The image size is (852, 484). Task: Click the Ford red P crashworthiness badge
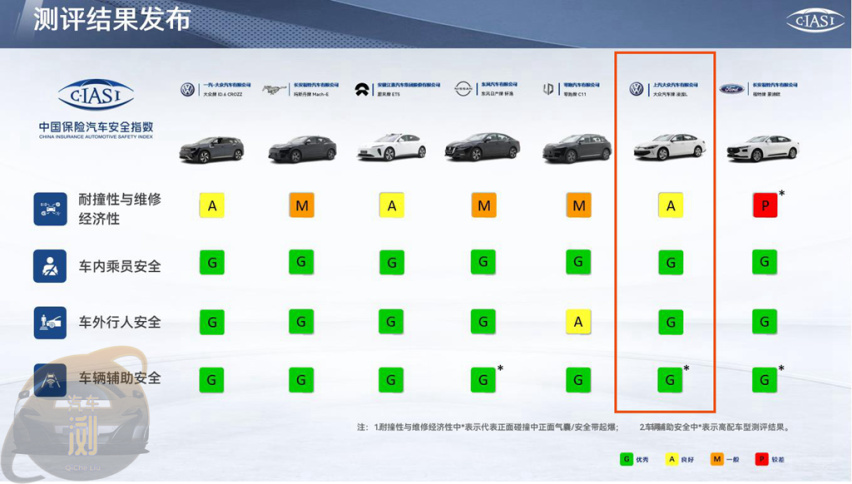coord(765,205)
